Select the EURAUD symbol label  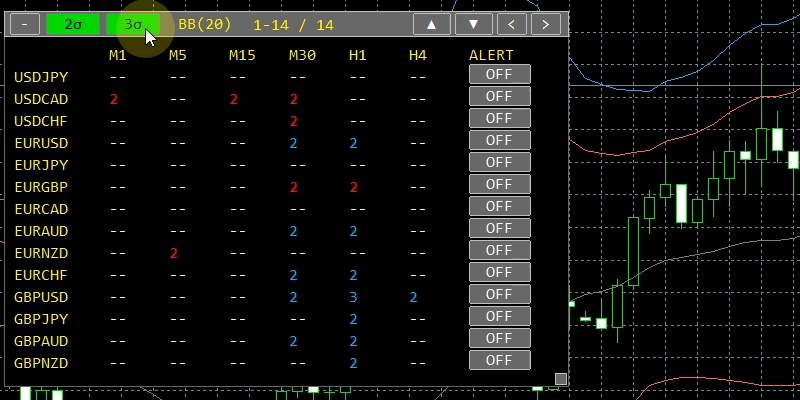pos(41,231)
